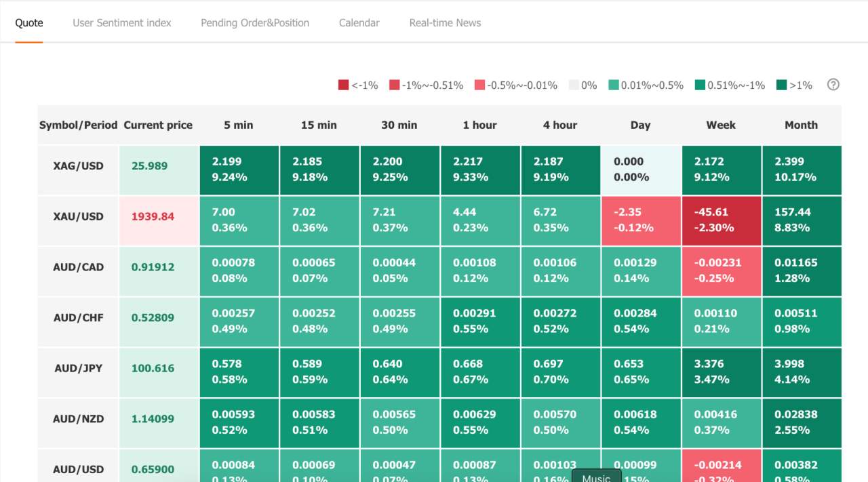Image resolution: width=868 pixels, height=482 pixels.
Task: Open the Calendar tab
Action: [359, 23]
